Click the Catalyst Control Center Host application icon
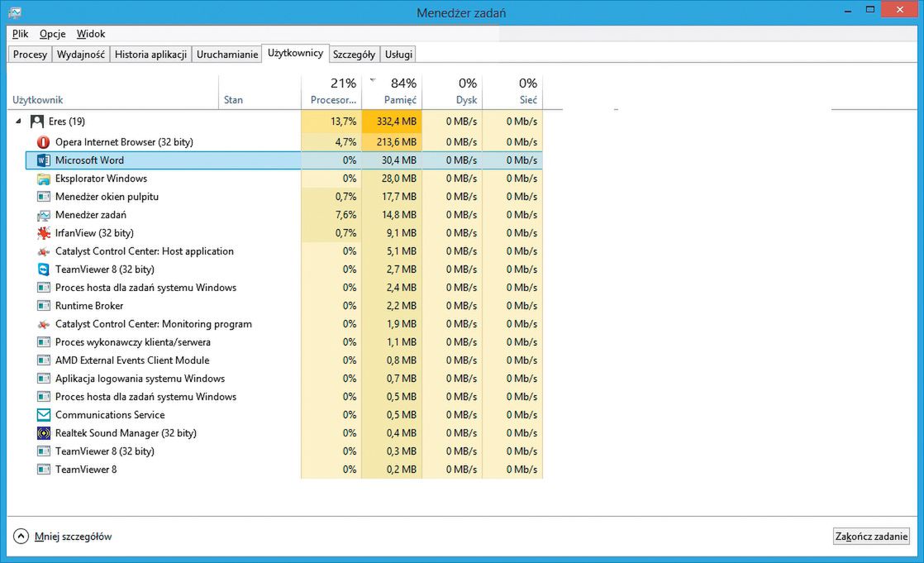The height and width of the screenshot is (563, 924). point(44,251)
